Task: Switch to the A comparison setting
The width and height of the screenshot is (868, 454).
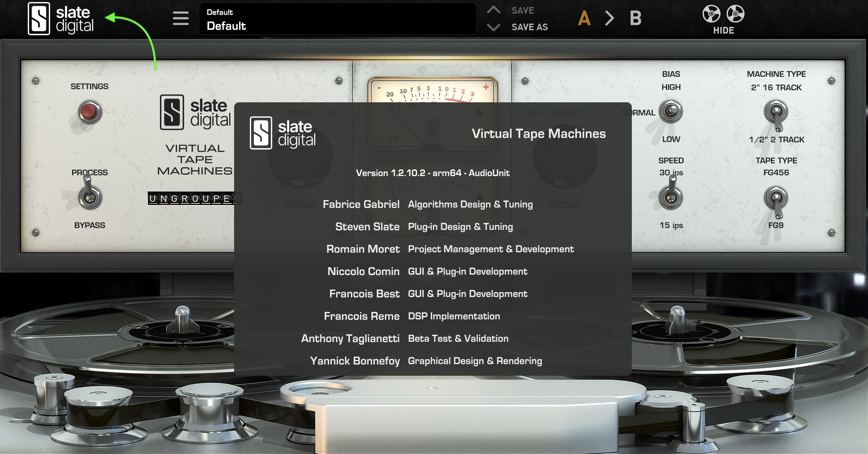Action: 584,18
